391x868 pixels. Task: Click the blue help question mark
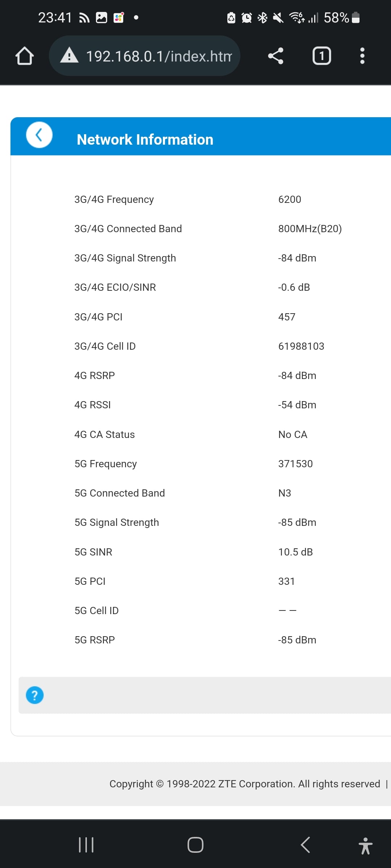coord(35,695)
